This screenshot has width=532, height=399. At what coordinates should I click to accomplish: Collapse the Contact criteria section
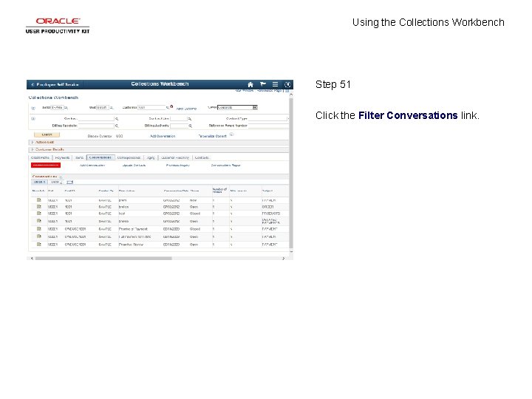coord(33,119)
